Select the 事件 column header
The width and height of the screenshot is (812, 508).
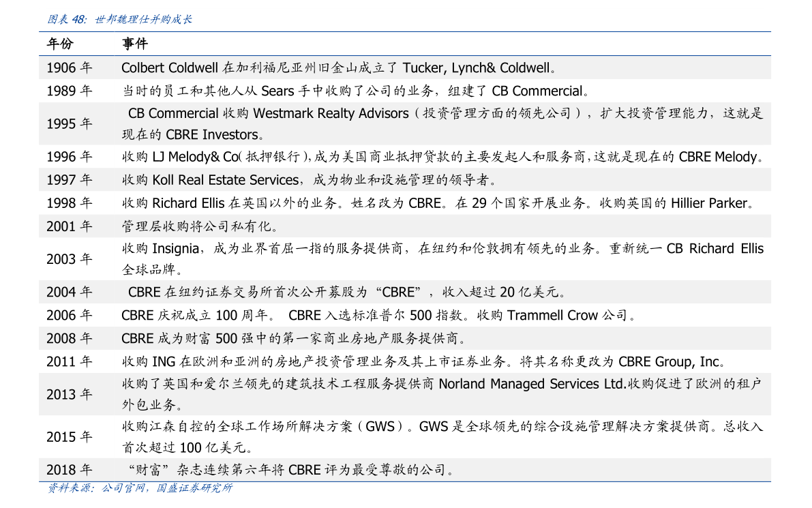click(x=135, y=44)
